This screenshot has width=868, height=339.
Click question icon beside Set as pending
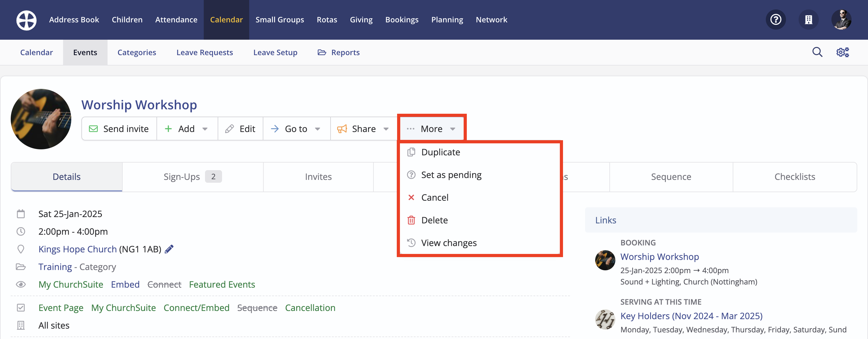(411, 175)
